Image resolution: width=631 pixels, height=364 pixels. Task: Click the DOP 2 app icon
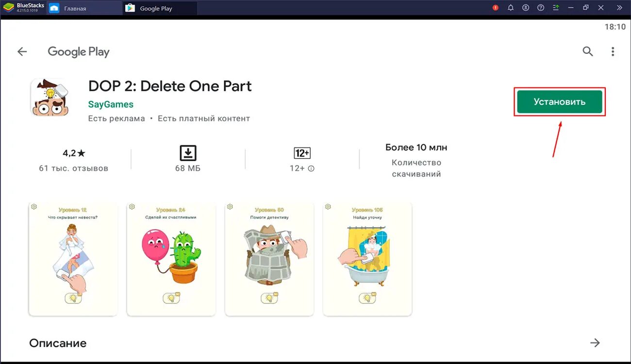50,97
